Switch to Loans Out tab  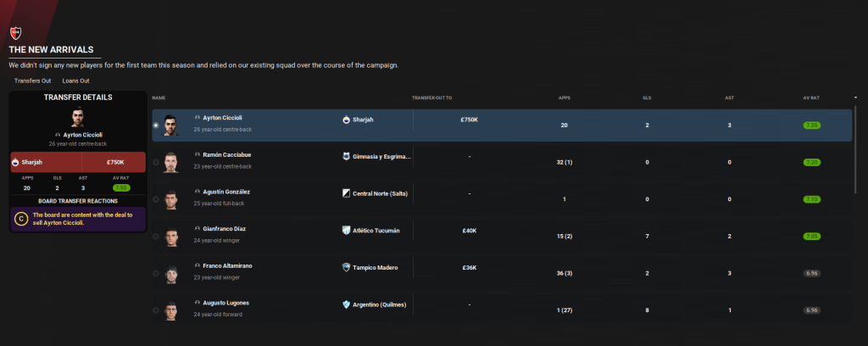pyautogui.click(x=76, y=81)
